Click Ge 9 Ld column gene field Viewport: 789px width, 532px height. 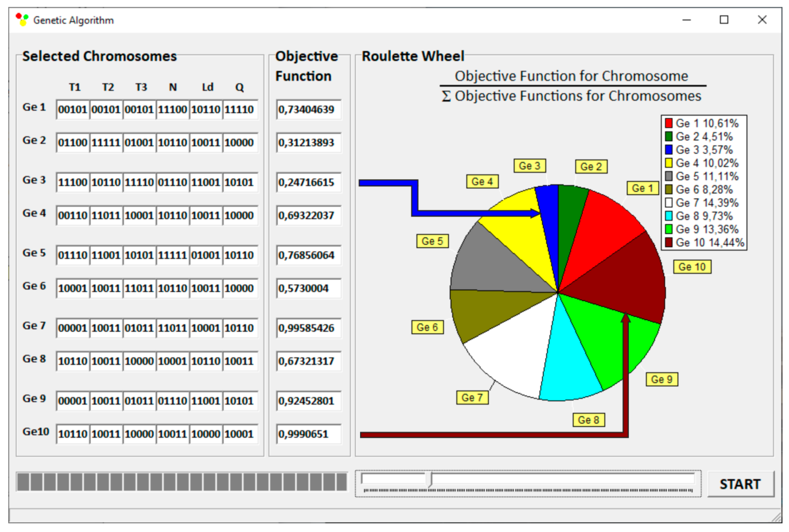pos(206,401)
